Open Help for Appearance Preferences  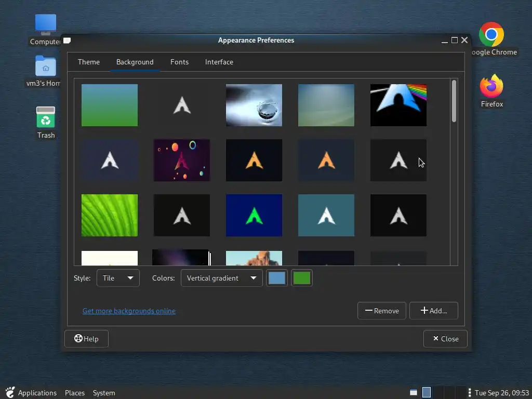click(x=87, y=339)
